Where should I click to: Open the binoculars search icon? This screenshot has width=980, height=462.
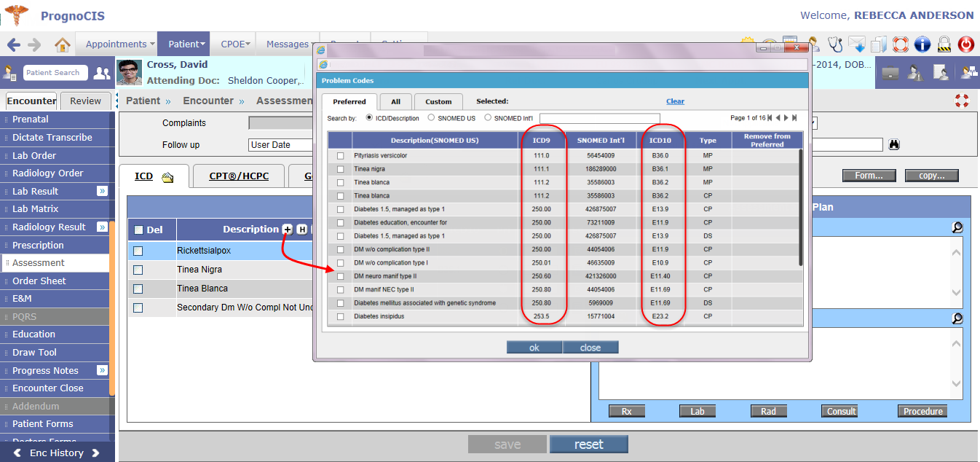(x=894, y=144)
